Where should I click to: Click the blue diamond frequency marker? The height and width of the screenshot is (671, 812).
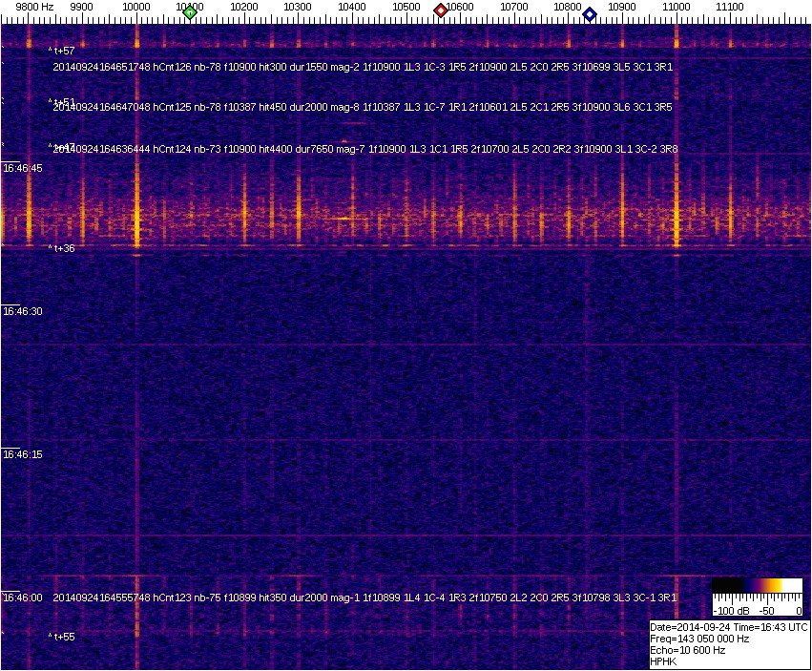click(590, 13)
